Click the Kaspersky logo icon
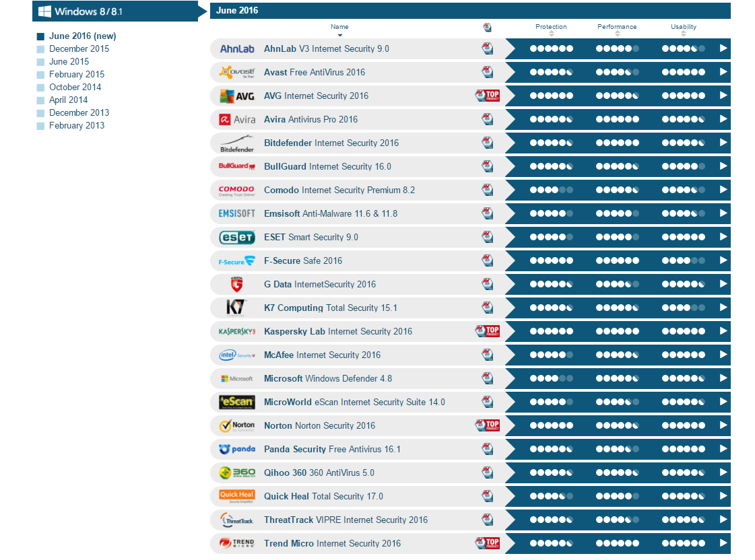This screenshot has width=755, height=560. 237,331
